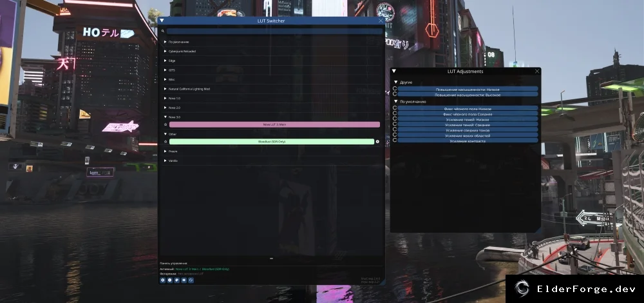Click the list icon in bottom toolbar
This screenshot has width=644, height=303.
coord(184,280)
